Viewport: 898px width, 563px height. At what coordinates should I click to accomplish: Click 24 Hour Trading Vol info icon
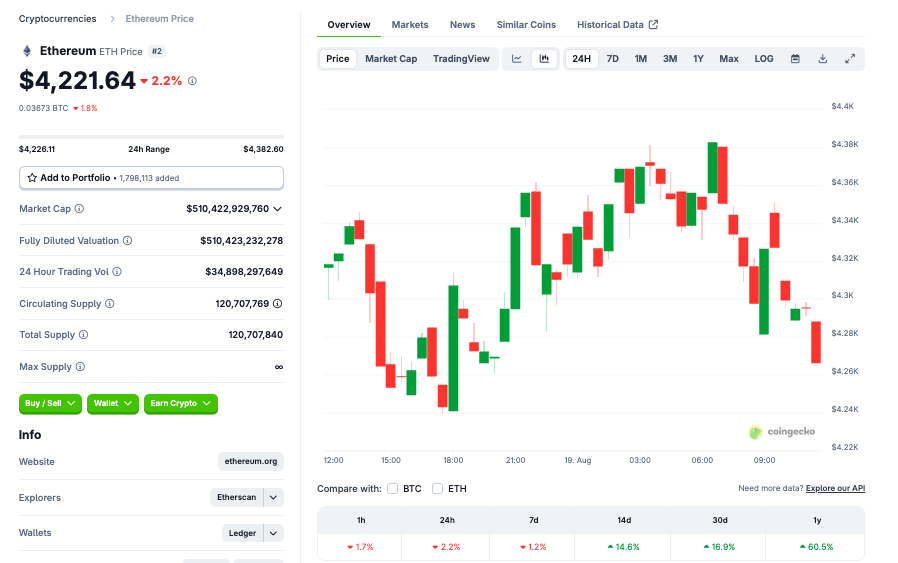click(117, 271)
